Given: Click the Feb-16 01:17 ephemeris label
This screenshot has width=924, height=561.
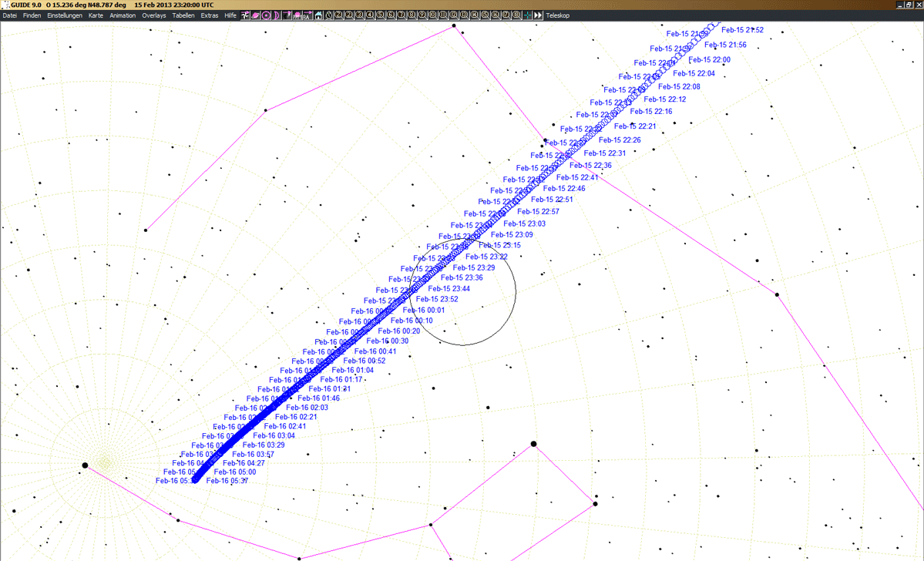Looking at the screenshot, I should [x=341, y=379].
